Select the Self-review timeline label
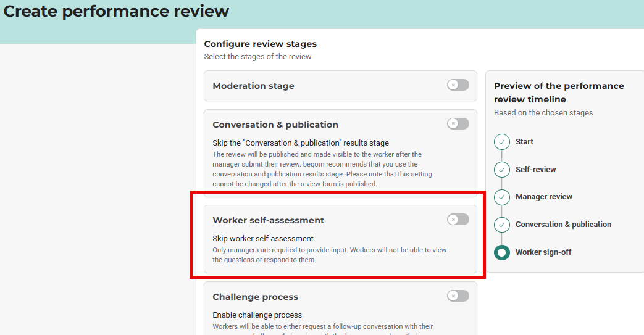The width and height of the screenshot is (644, 335). click(535, 169)
